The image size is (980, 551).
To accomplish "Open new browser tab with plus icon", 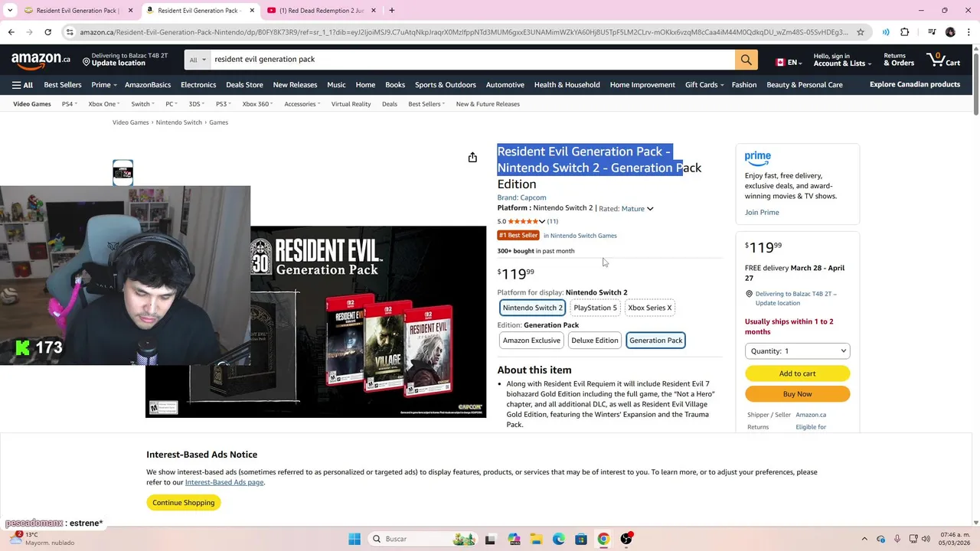I will coord(391,11).
